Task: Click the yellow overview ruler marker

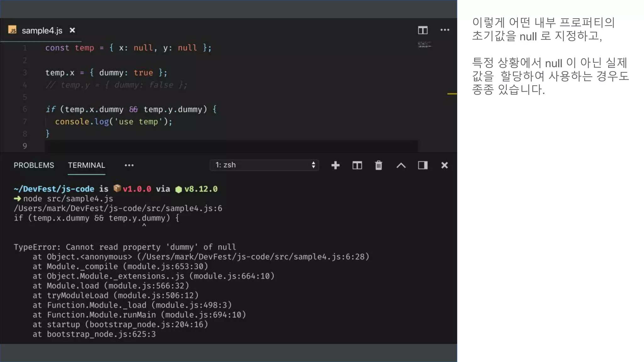Action: click(x=452, y=94)
